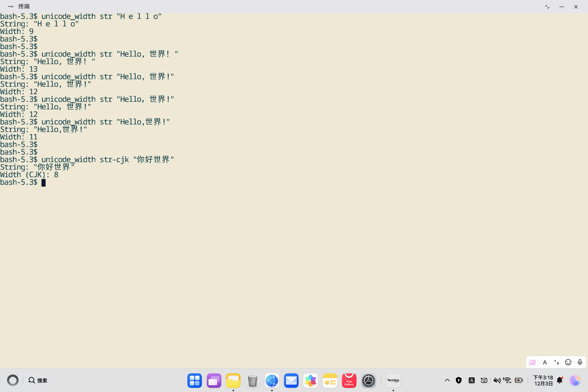The image size is (588, 392).
Task: Click the 搜索 search button
Action: [38, 380]
